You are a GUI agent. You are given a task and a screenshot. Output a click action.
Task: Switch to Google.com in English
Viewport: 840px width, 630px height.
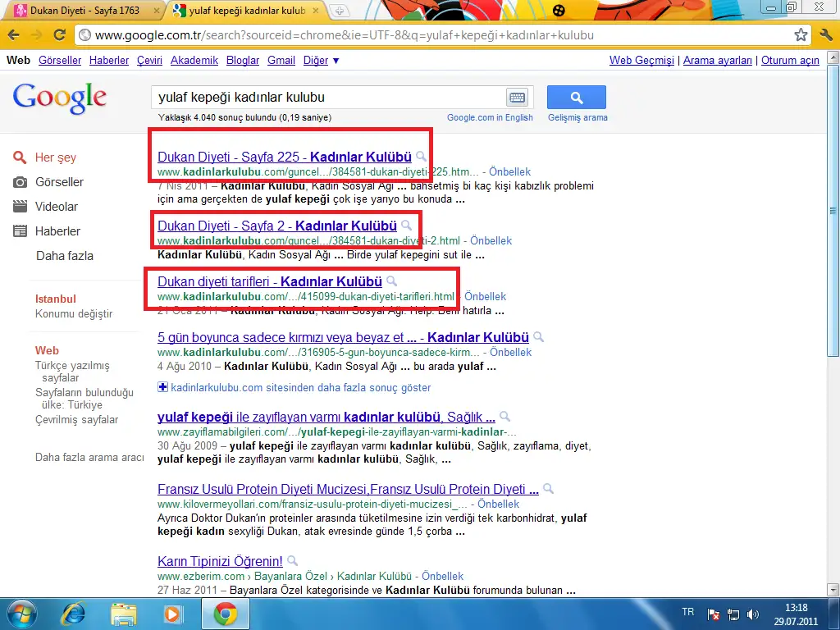[491, 118]
